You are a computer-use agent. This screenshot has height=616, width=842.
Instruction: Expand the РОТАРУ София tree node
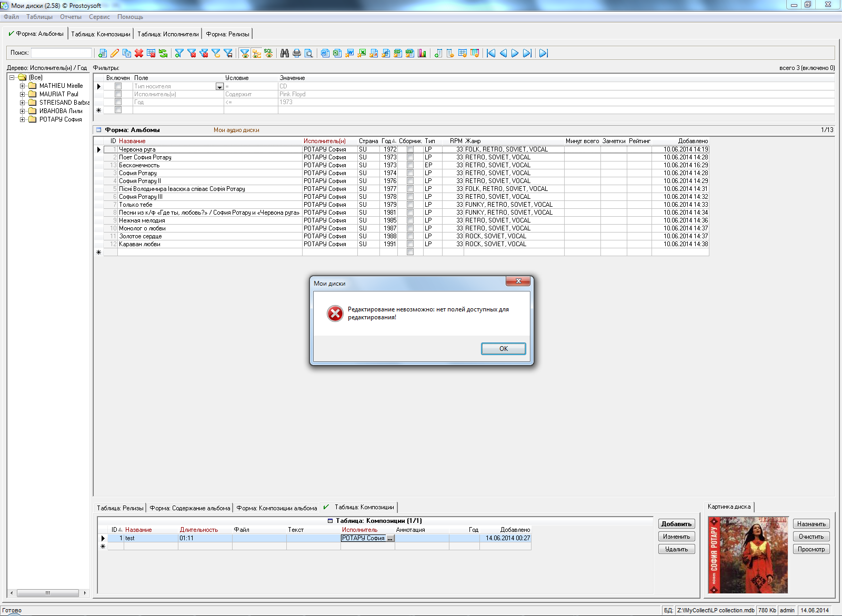(22, 119)
